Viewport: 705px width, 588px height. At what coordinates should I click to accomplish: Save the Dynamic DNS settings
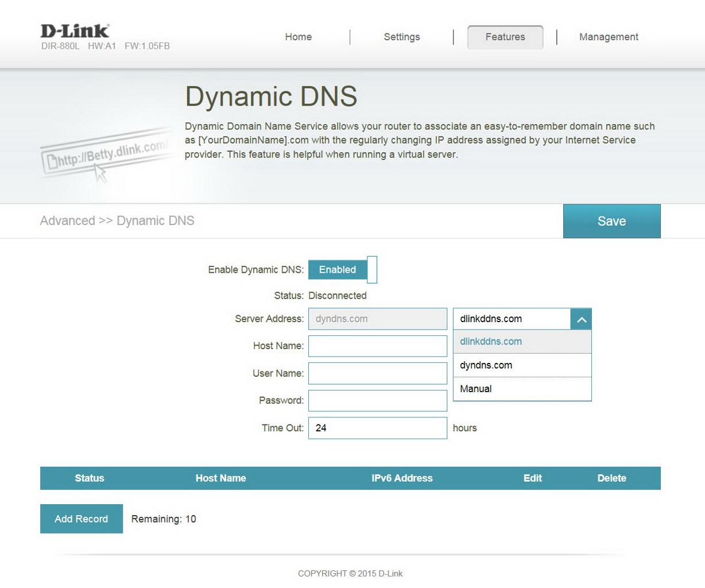tap(612, 221)
